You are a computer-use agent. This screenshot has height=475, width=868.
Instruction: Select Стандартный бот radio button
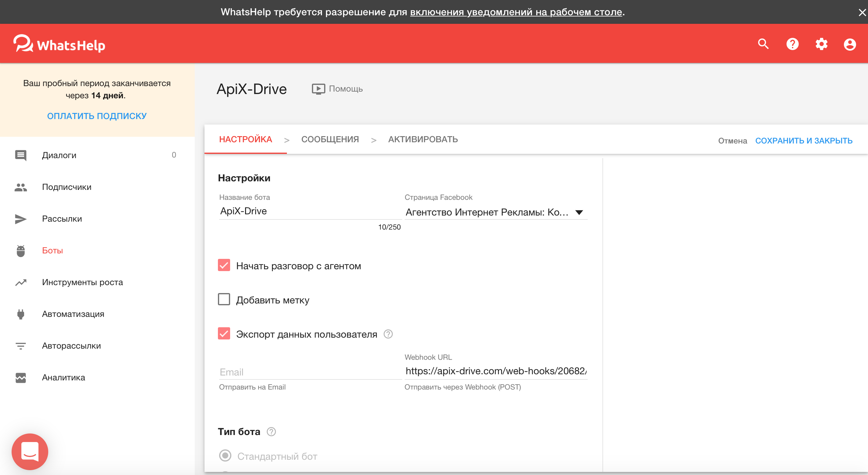point(225,455)
